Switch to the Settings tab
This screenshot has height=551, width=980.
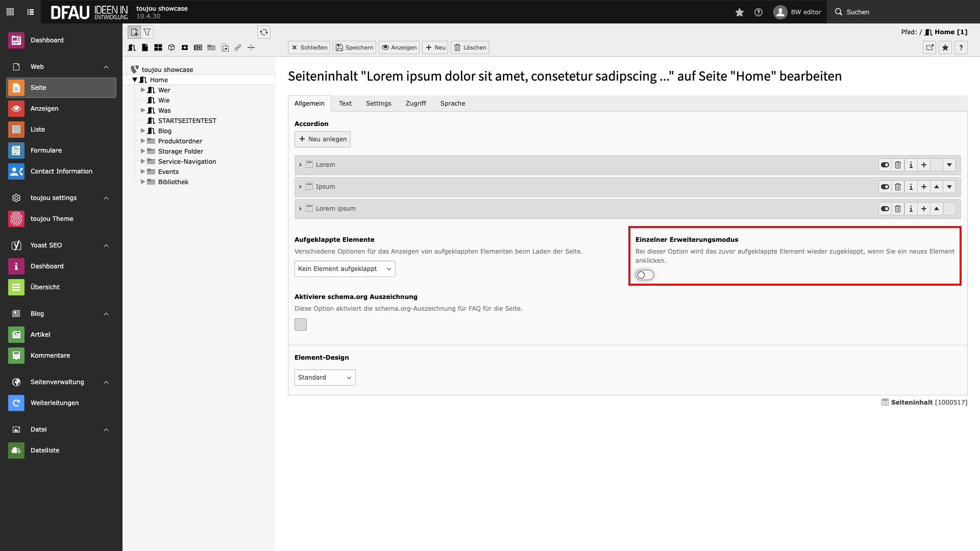(x=378, y=104)
